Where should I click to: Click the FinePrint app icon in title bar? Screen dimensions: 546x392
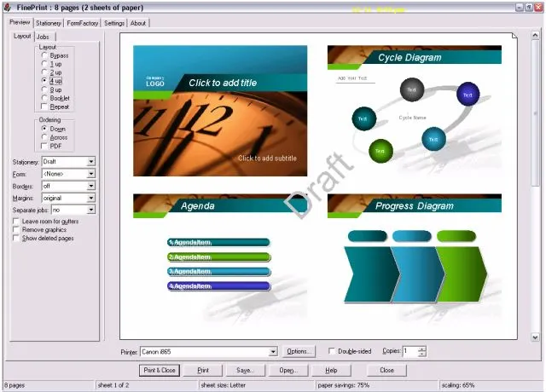click(x=8, y=8)
